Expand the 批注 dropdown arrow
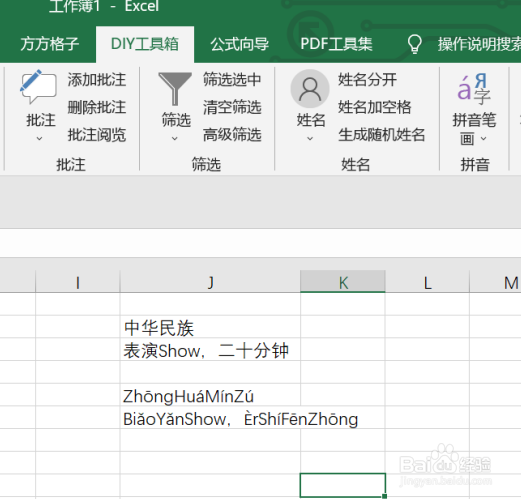 tap(39, 138)
